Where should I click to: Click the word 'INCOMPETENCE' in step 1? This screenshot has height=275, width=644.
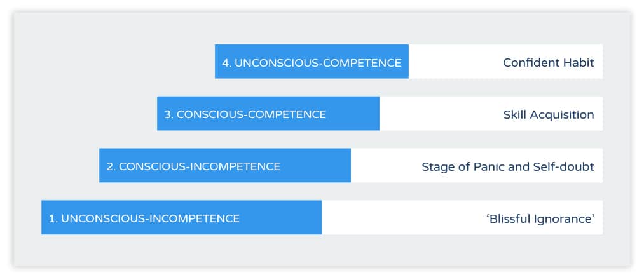point(193,218)
